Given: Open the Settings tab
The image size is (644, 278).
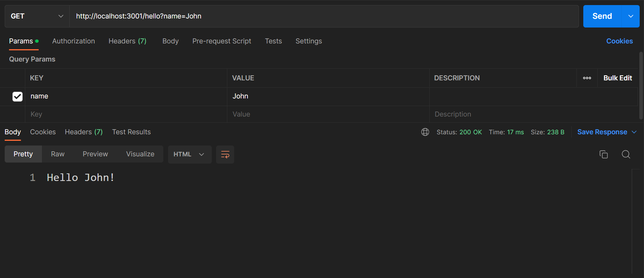Looking at the screenshot, I should click(x=309, y=41).
